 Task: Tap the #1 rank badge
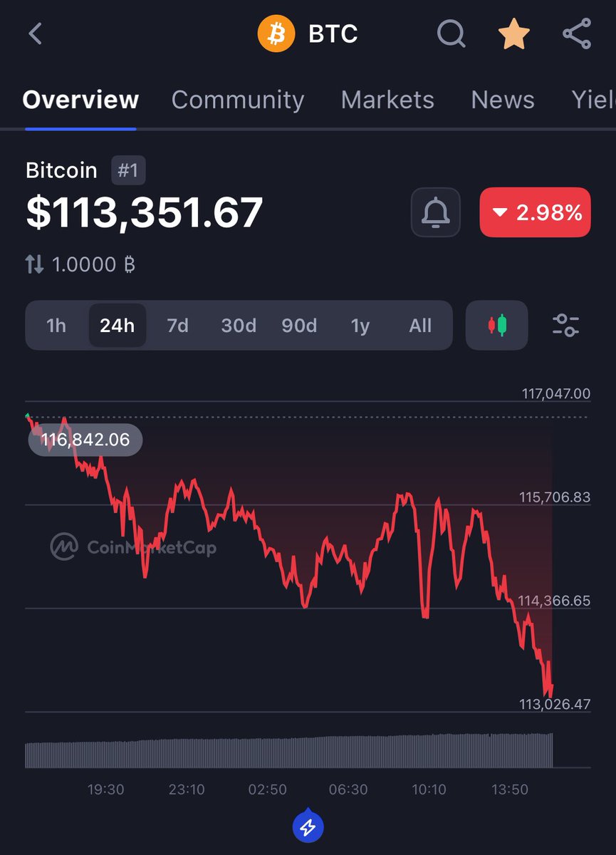click(128, 170)
